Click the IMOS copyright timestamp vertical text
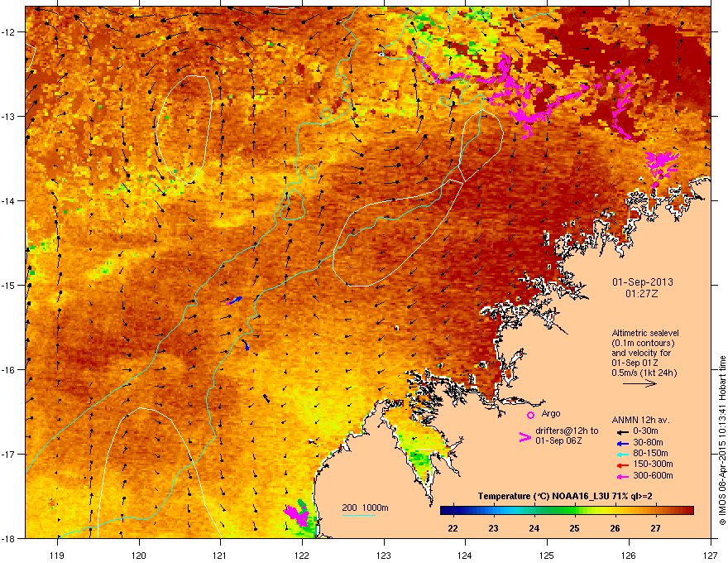The height and width of the screenshot is (563, 728). point(722,440)
